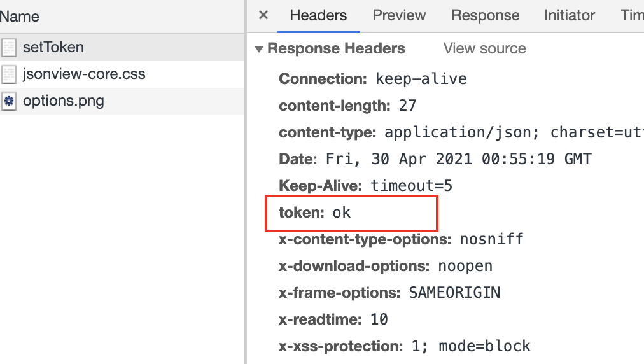Switch to the Initiator tab
This screenshot has width=644, height=364.
pos(570,15)
